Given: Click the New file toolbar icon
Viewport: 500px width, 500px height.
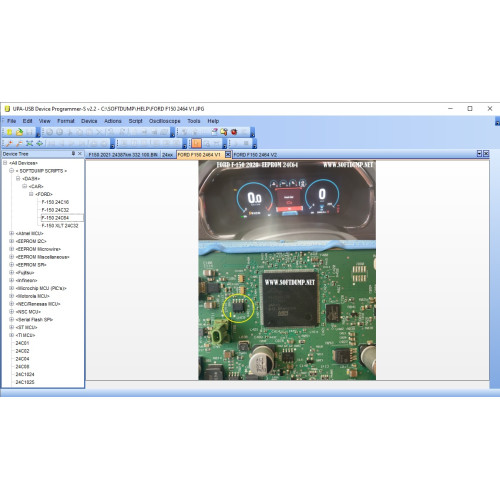Looking at the screenshot, I should coord(9,132).
